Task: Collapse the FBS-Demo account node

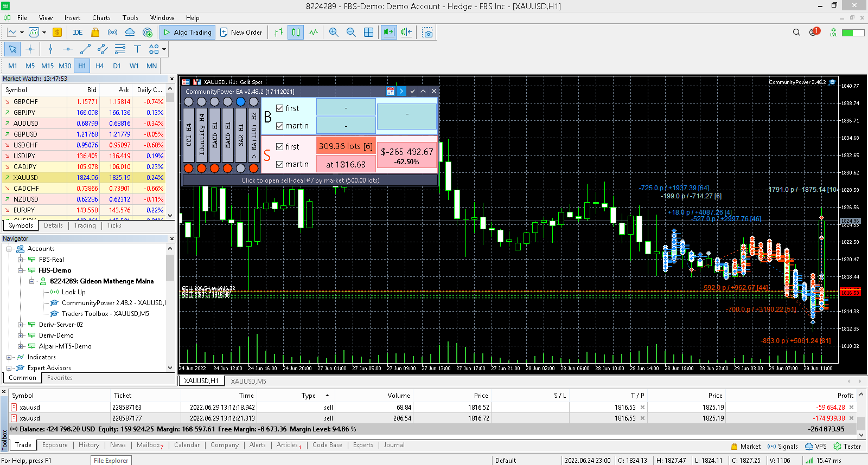Action: (x=21, y=270)
